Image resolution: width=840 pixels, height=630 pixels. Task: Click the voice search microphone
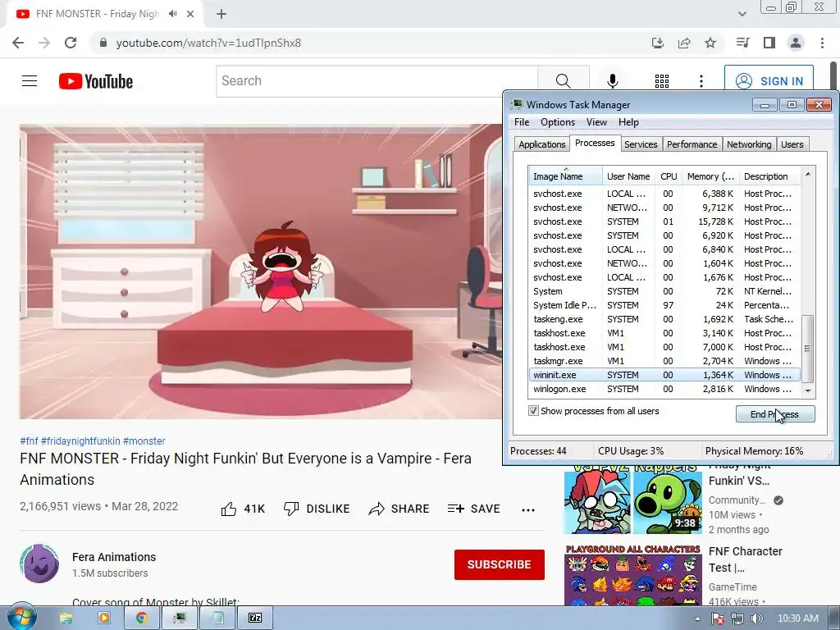(x=612, y=81)
